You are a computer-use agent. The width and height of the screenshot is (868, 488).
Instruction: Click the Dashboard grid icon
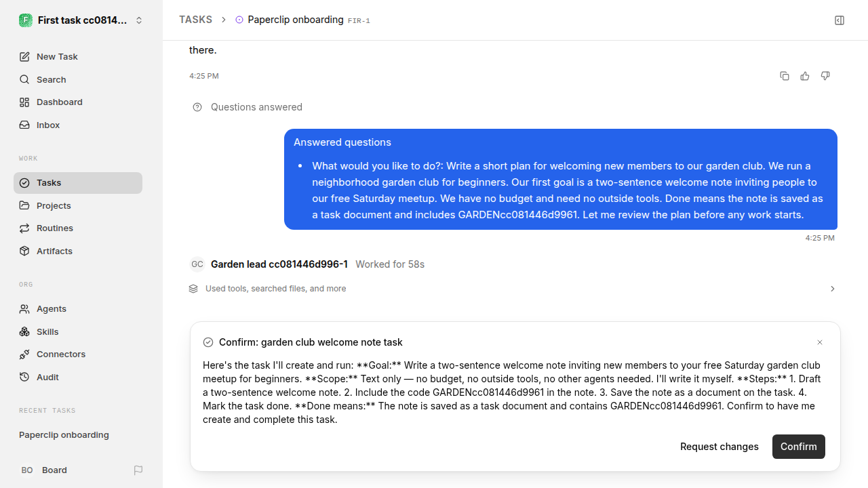tap(24, 102)
